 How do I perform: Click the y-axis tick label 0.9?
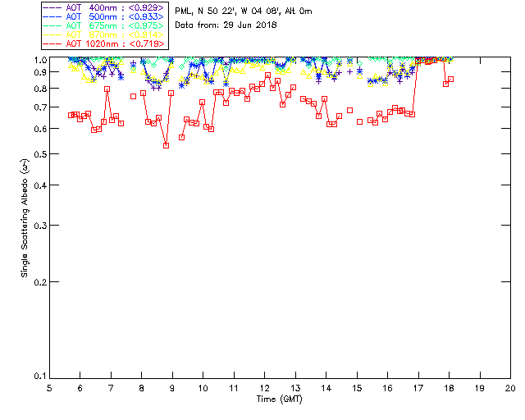click(40, 72)
